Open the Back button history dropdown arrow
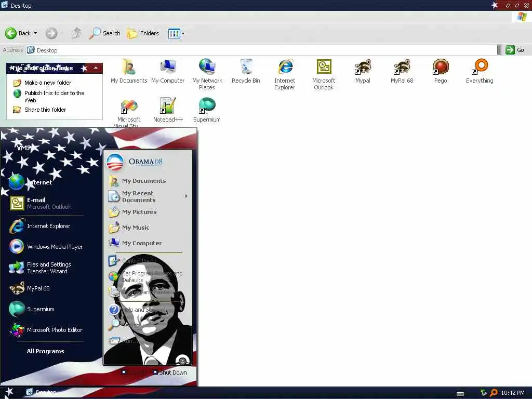532x399 pixels. (35, 33)
